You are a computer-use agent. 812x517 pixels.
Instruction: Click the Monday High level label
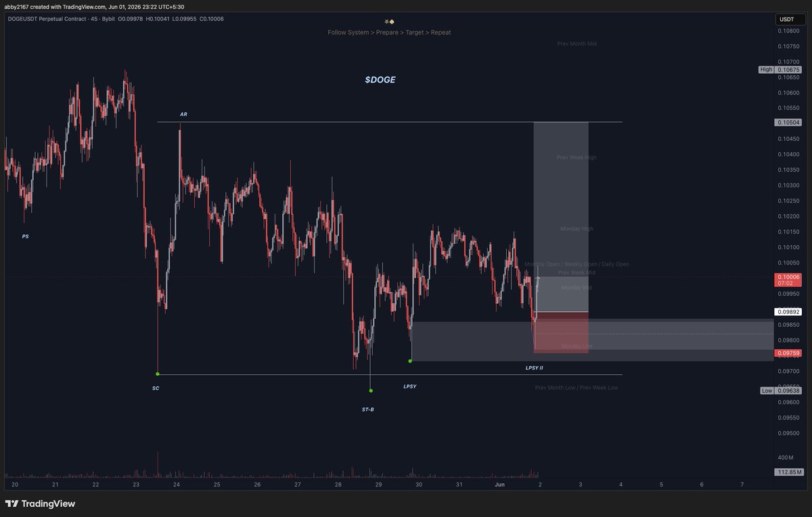pyautogui.click(x=577, y=229)
